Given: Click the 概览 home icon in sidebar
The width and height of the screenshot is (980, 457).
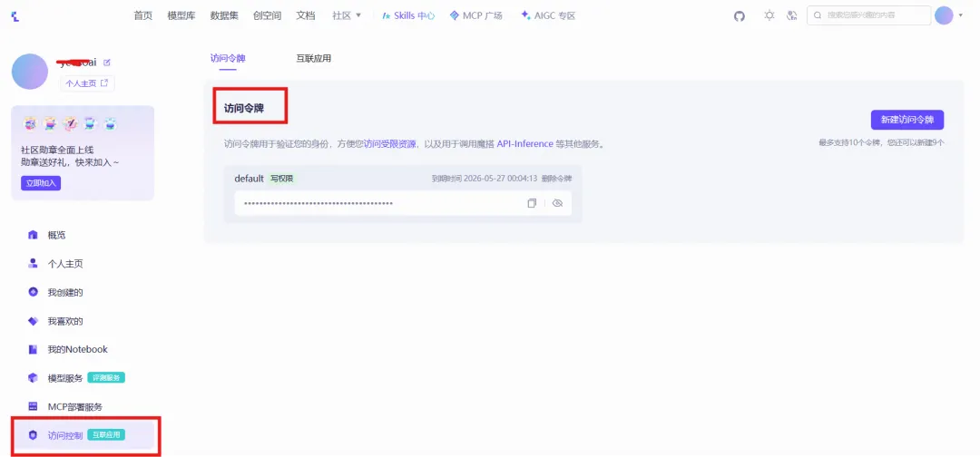Looking at the screenshot, I should (x=34, y=235).
